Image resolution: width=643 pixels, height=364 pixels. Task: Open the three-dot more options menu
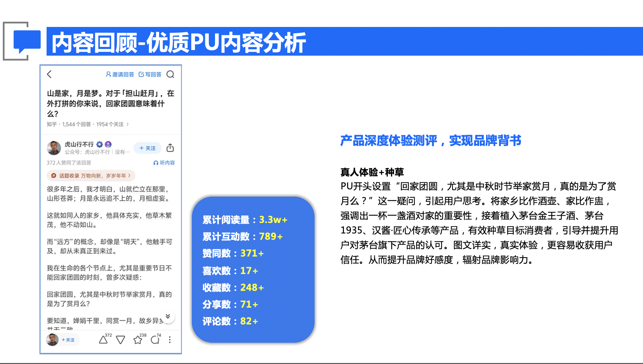tap(170, 340)
